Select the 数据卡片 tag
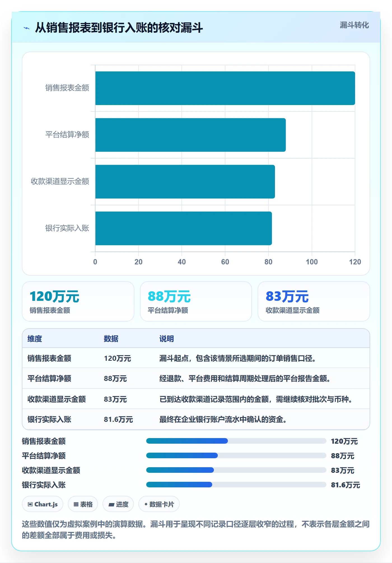Viewport: 392px width, 563px height. 159,504
